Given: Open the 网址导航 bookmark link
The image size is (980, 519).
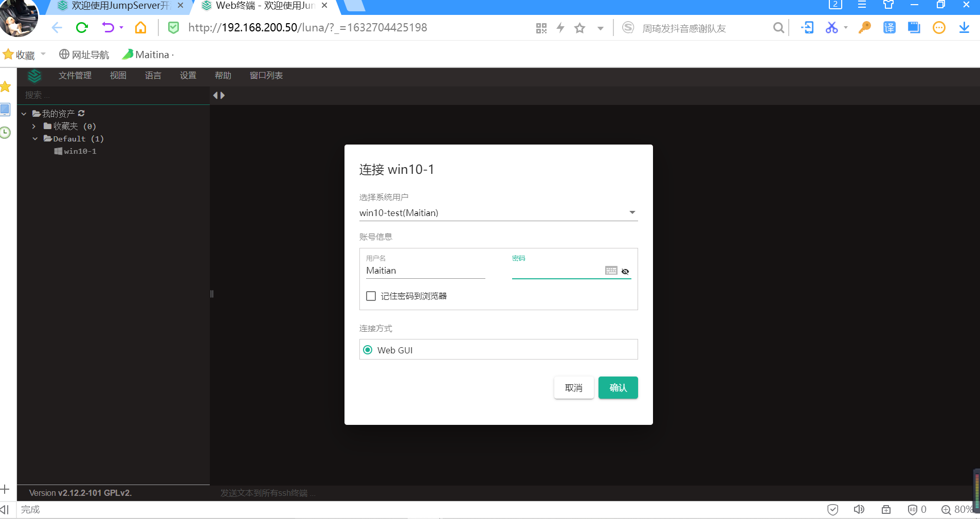Looking at the screenshot, I should 84,55.
